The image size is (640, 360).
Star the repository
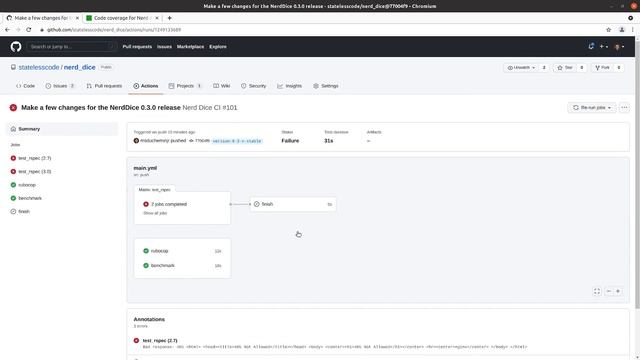[x=565, y=67]
